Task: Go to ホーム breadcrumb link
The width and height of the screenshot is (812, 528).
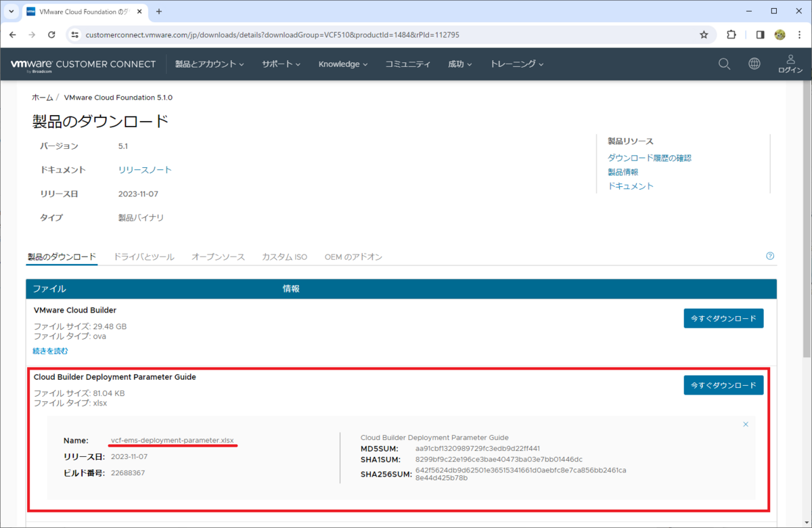Action: [x=42, y=97]
